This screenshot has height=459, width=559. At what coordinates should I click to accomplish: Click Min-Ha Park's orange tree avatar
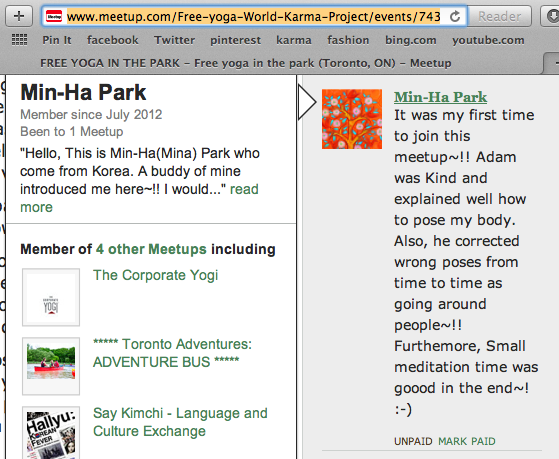[x=352, y=119]
